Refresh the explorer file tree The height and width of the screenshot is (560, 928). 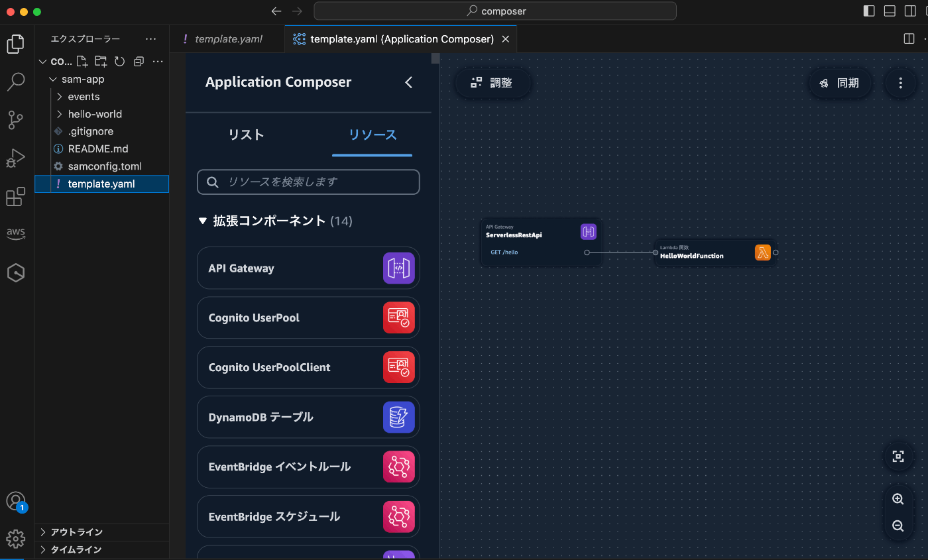tap(120, 62)
